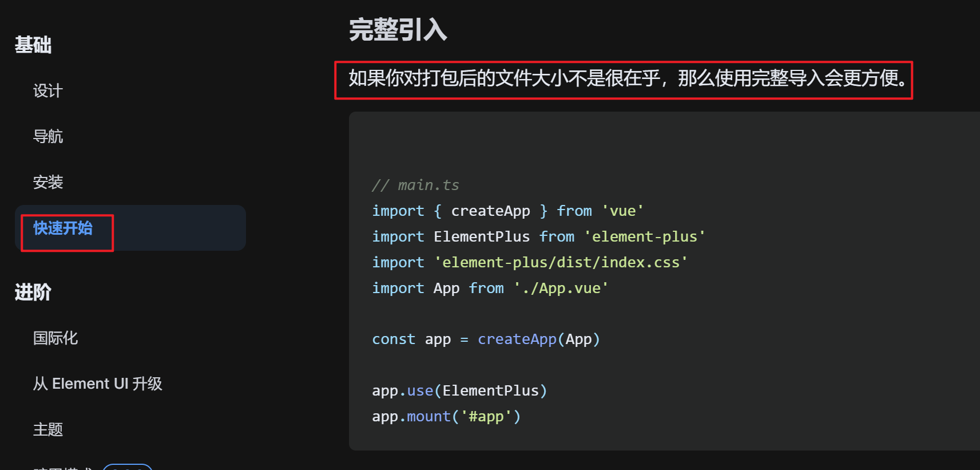Navigate to the 主题 theming page

pos(48,429)
